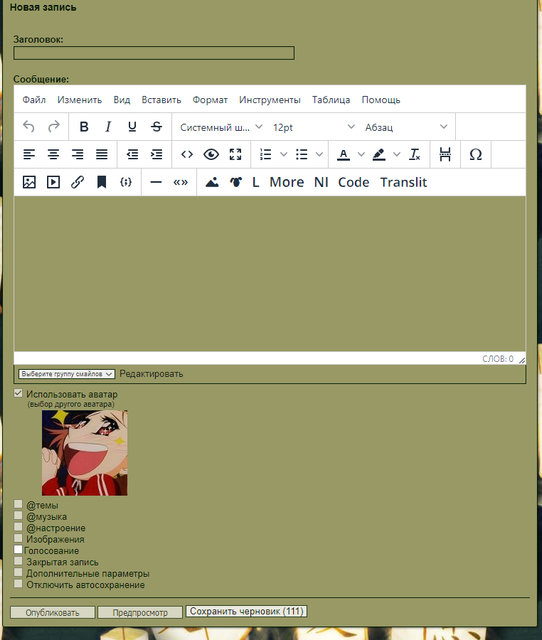Enable the @темы checkbox
The height and width of the screenshot is (640, 542).
18,504
